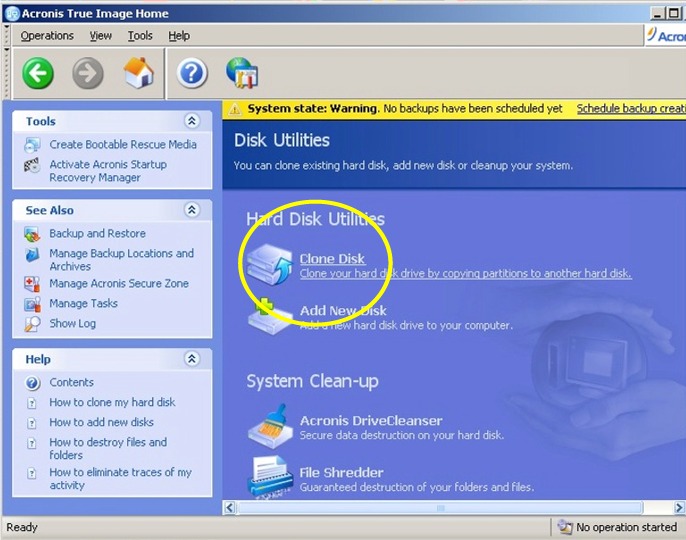
Task: Open the 'How to add new disks' link
Action: [102, 422]
